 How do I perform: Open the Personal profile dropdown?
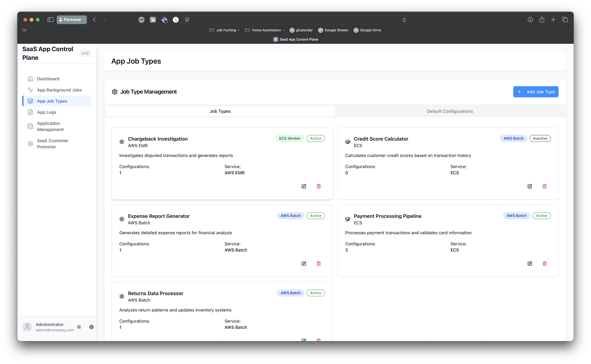click(x=72, y=20)
